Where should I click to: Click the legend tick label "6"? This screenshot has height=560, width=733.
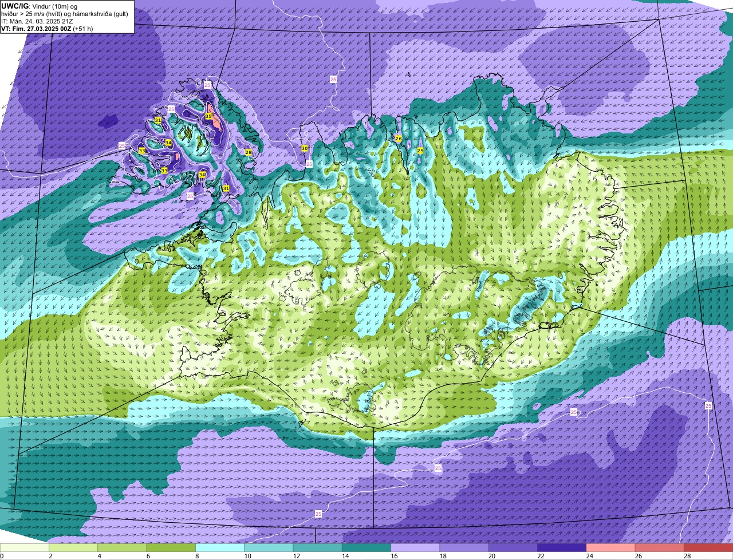point(148,556)
